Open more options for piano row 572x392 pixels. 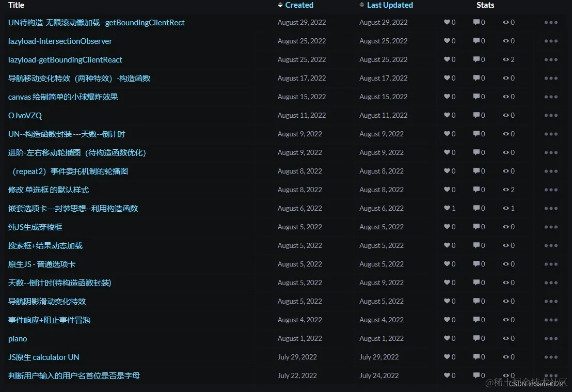[551, 338]
